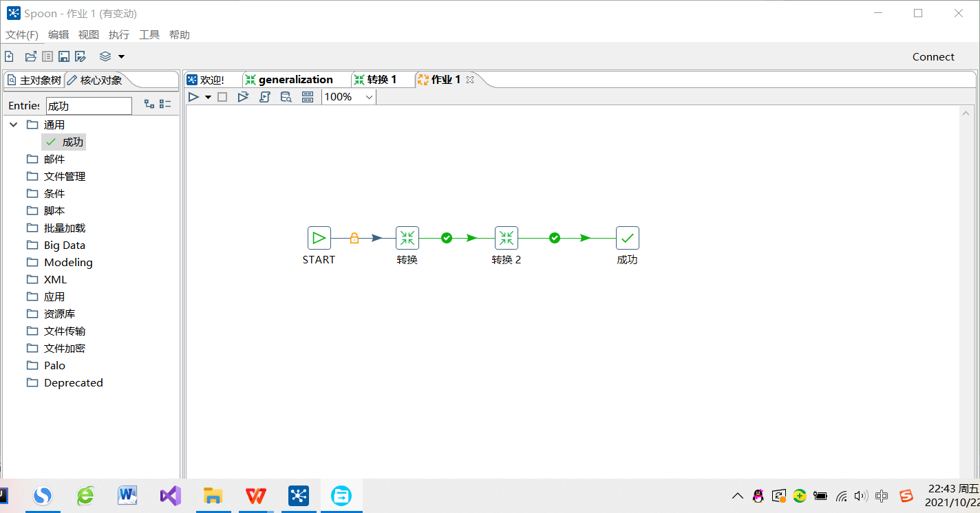Open the 编辑 menu
Viewport: 980px width, 513px height.
58,34
